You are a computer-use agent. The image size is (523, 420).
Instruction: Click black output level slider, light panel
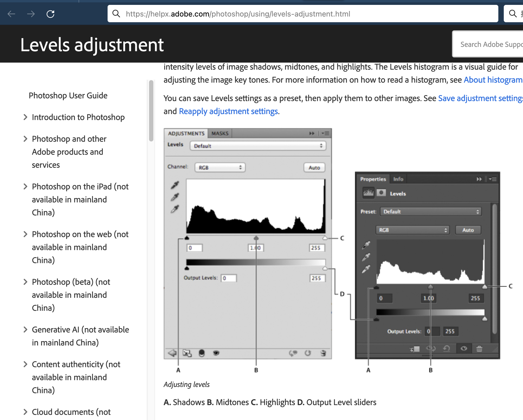tap(187, 268)
